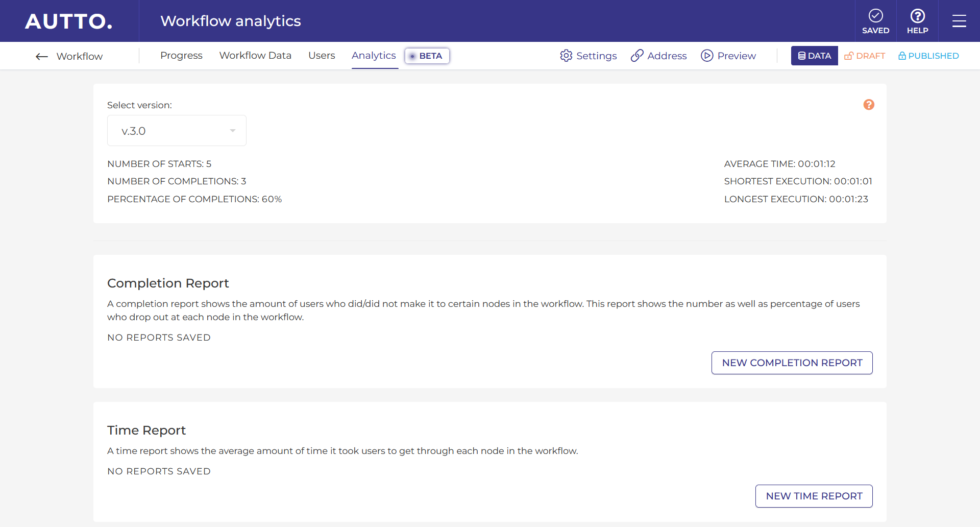Click the orange help icon in analytics panel
This screenshot has height=527, width=980.
(868, 105)
